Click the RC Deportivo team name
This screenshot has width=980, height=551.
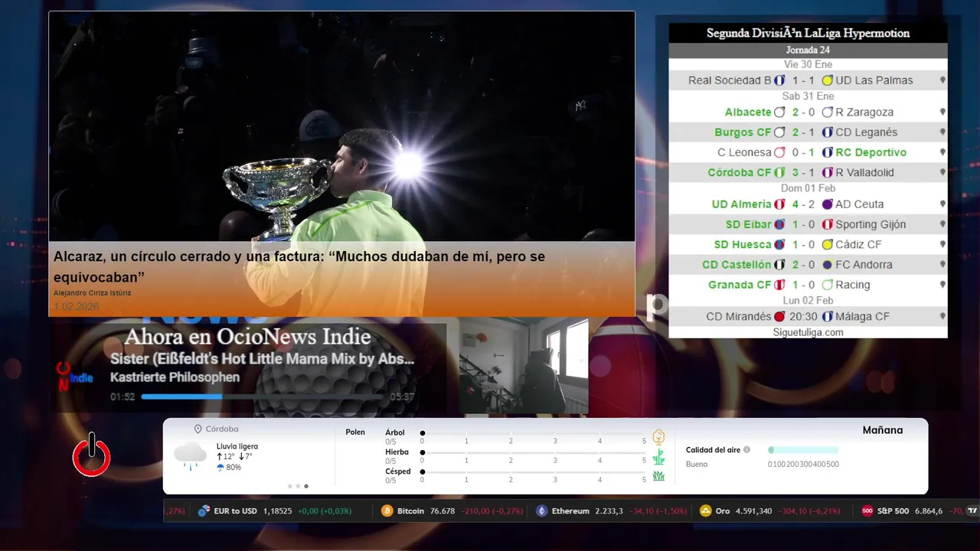click(871, 152)
